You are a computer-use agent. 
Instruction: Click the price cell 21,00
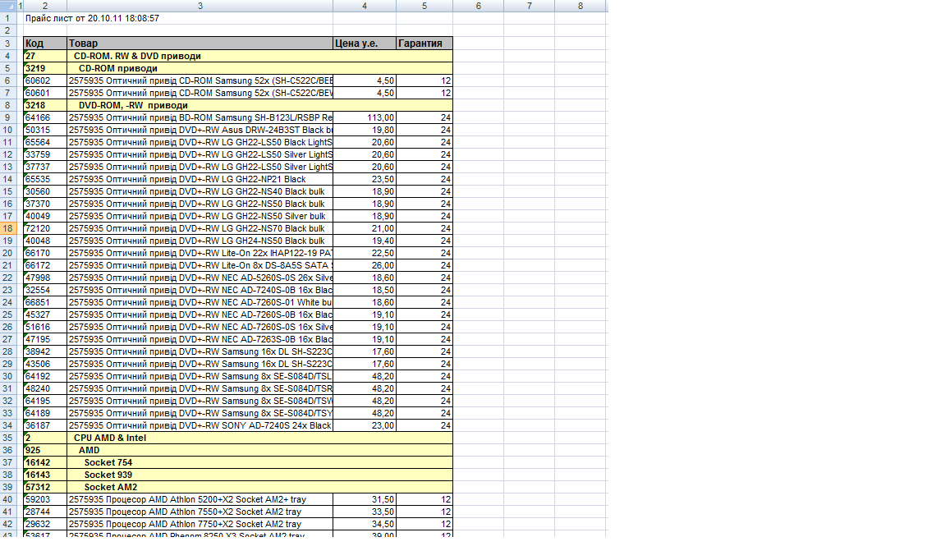tap(365, 228)
